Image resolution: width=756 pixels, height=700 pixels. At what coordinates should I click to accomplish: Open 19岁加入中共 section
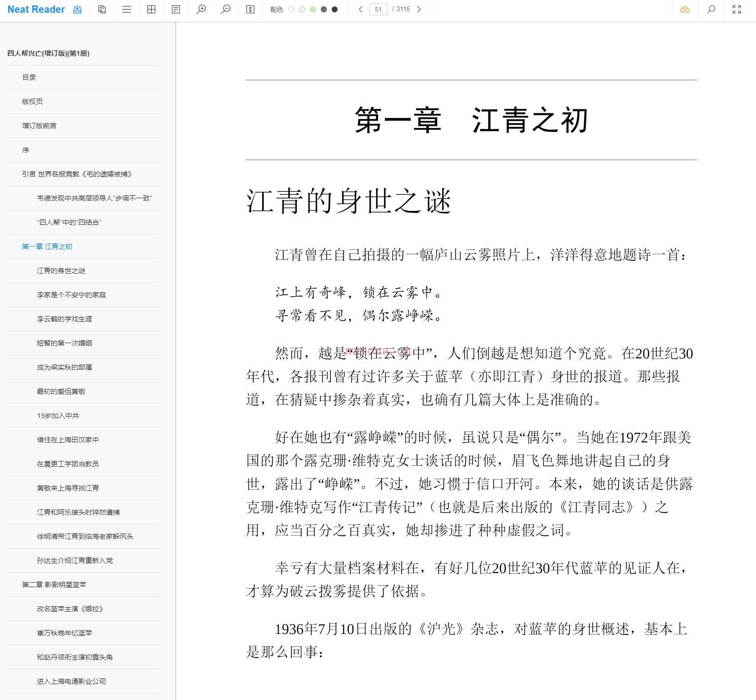click(58, 416)
